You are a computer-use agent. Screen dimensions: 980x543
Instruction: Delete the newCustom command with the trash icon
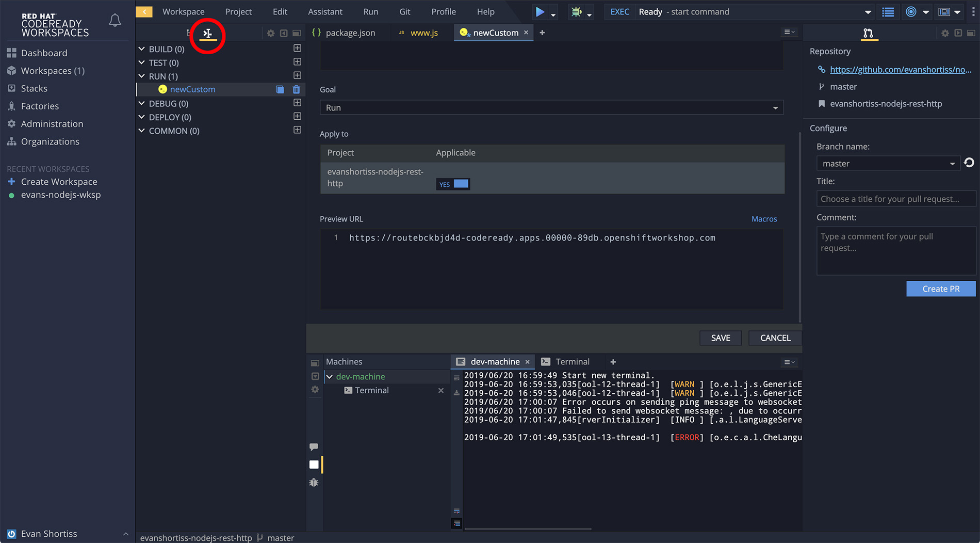(296, 89)
